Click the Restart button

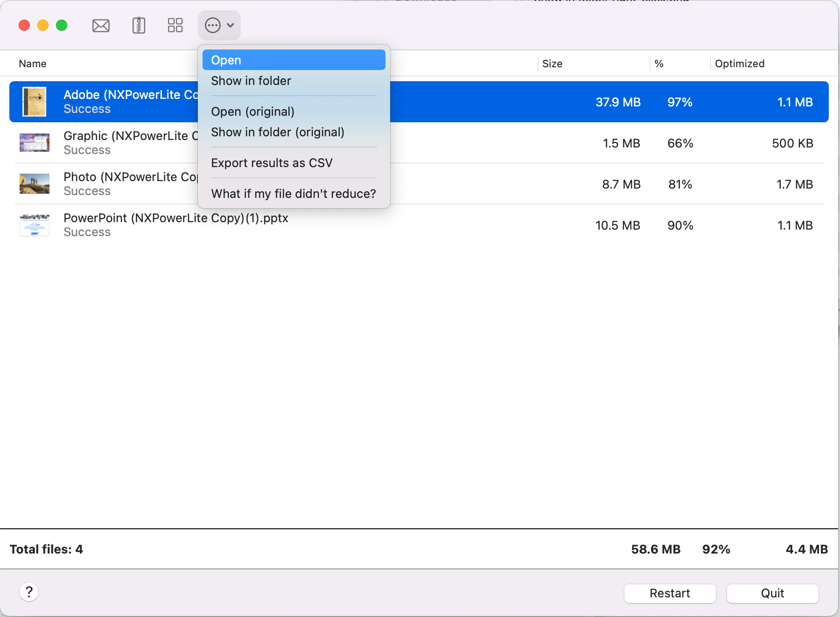669,593
